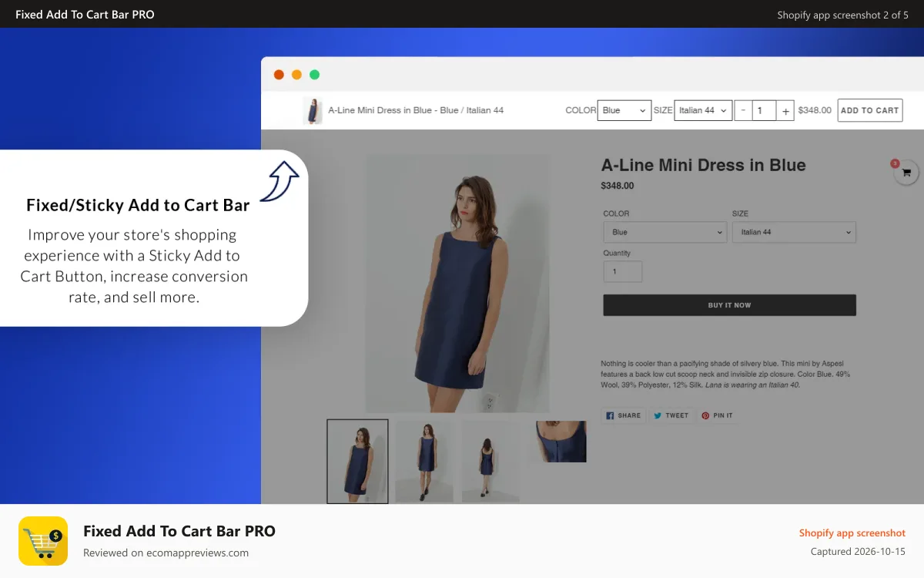This screenshot has height=578, width=924.
Task: Click the small dress thumbnail in sticky bar
Action: click(x=313, y=110)
